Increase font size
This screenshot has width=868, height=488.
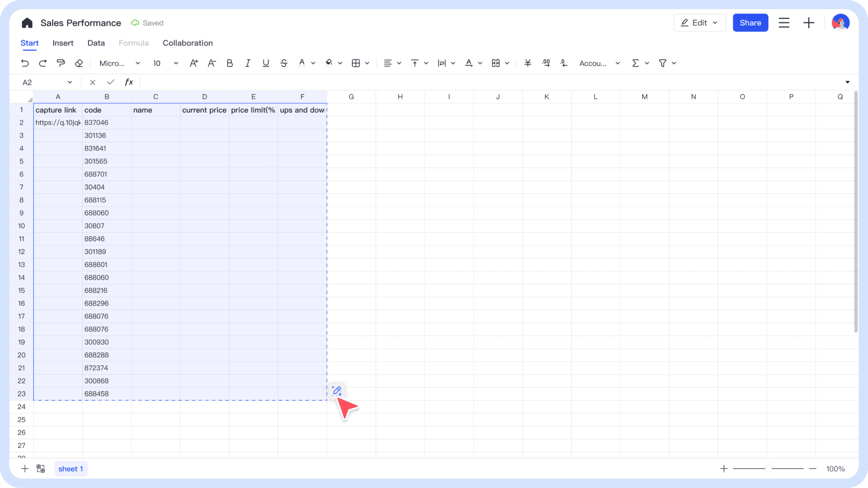click(194, 63)
